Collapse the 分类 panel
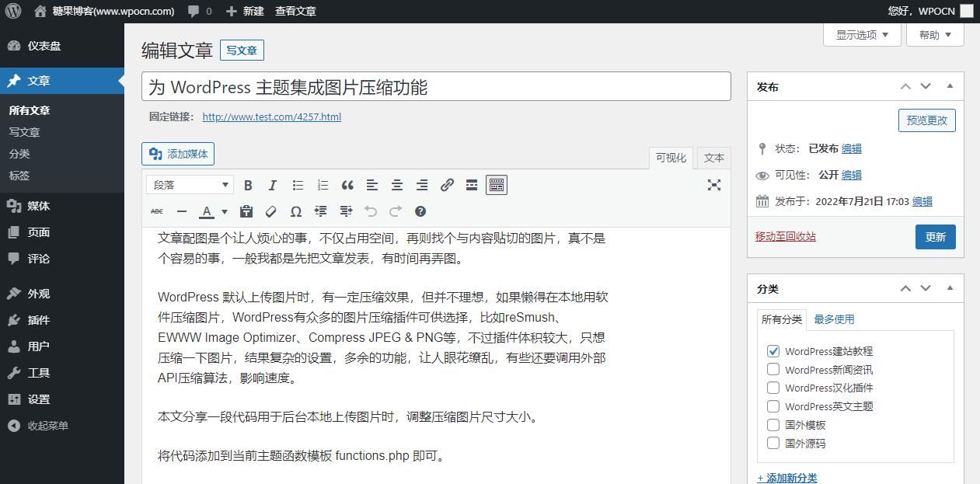 [950, 288]
